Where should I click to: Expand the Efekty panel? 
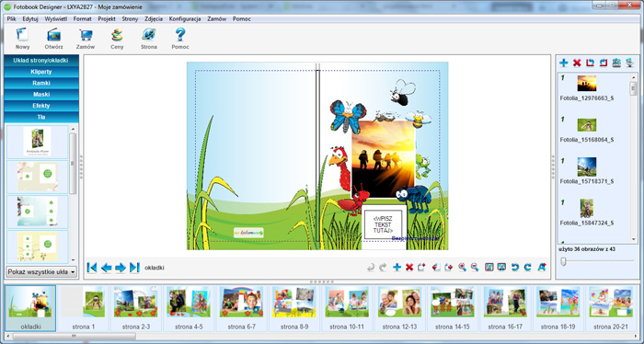(41, 106)
